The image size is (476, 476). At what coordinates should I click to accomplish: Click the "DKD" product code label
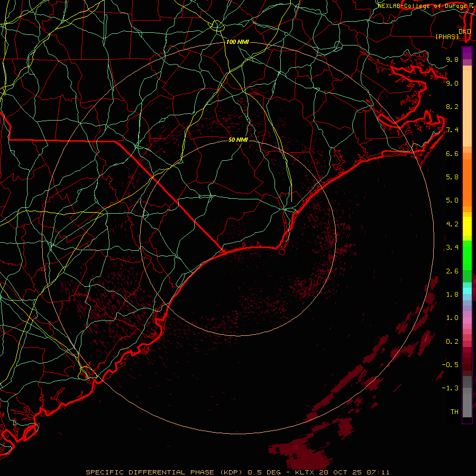(x=464, y=32)
